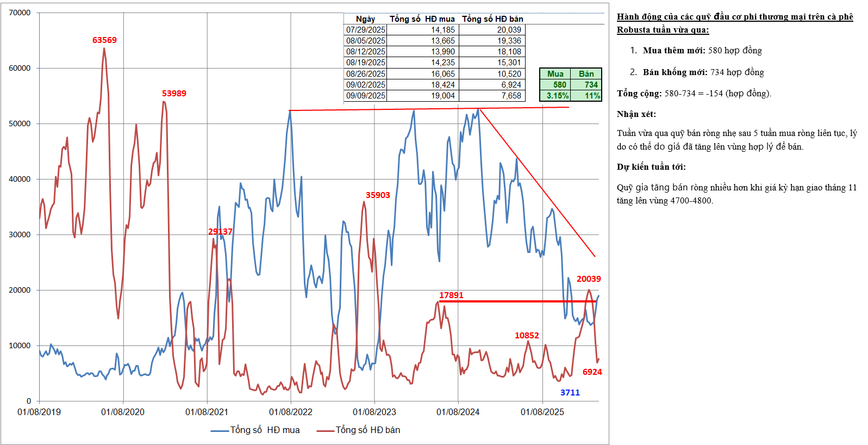The image size is (868, 445).
Task: Click the 01/08/2022 x-axis date label
Action: (x=291, y=412)
